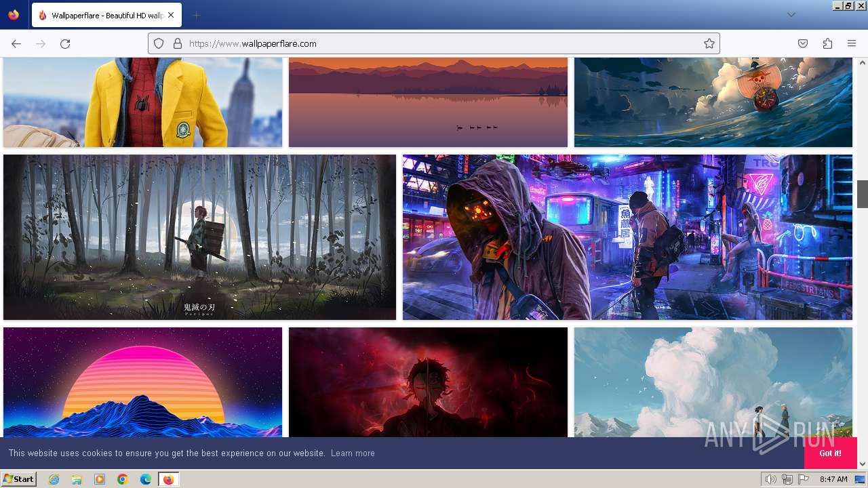Open the Extensions puzzle icon
This screenshot has height=488, width=868.
pos(827,43)
